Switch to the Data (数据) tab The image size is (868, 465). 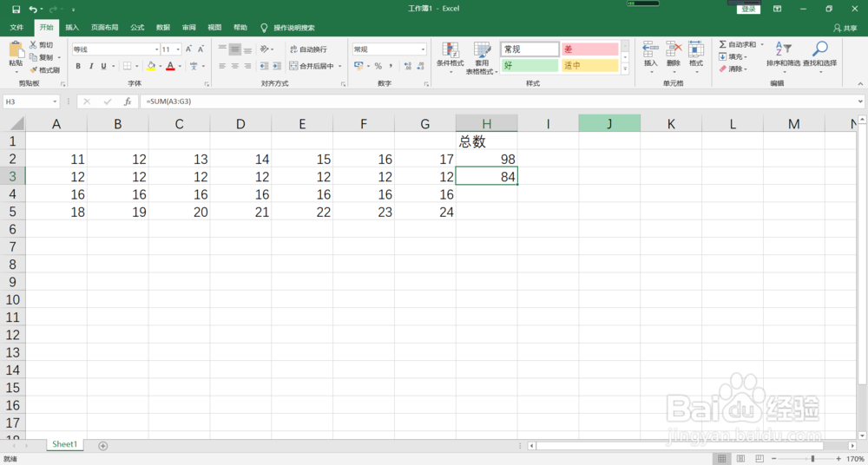click(x=163, y=28)
